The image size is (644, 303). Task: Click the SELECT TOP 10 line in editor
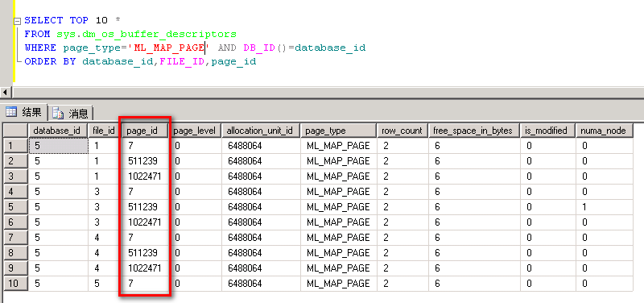[x=72, y=21]
